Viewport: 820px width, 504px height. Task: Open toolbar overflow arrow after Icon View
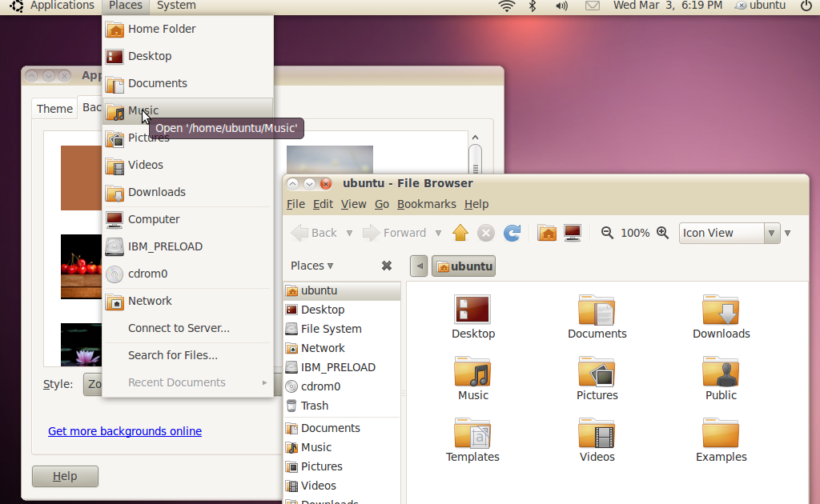click(x=788, y=233)
